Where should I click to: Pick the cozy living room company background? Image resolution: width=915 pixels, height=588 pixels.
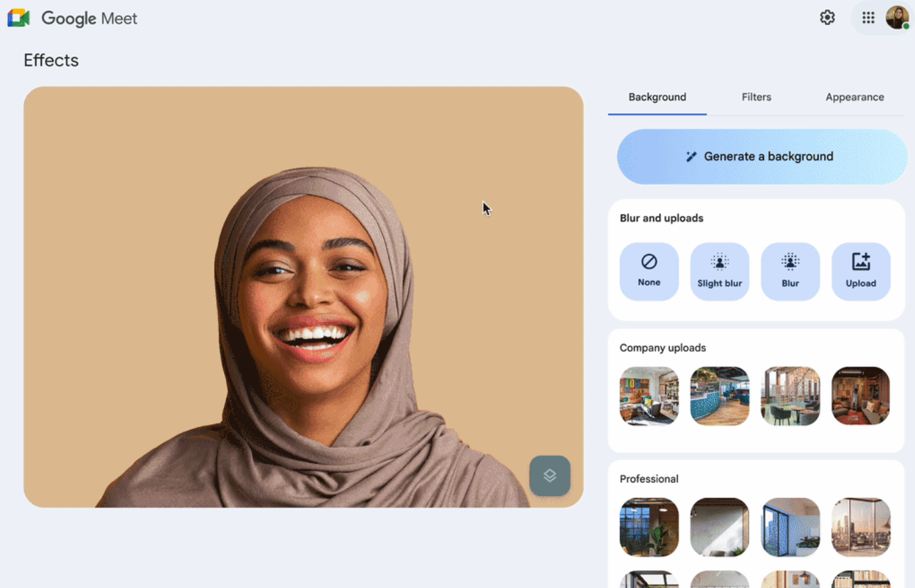click(861, 397)
